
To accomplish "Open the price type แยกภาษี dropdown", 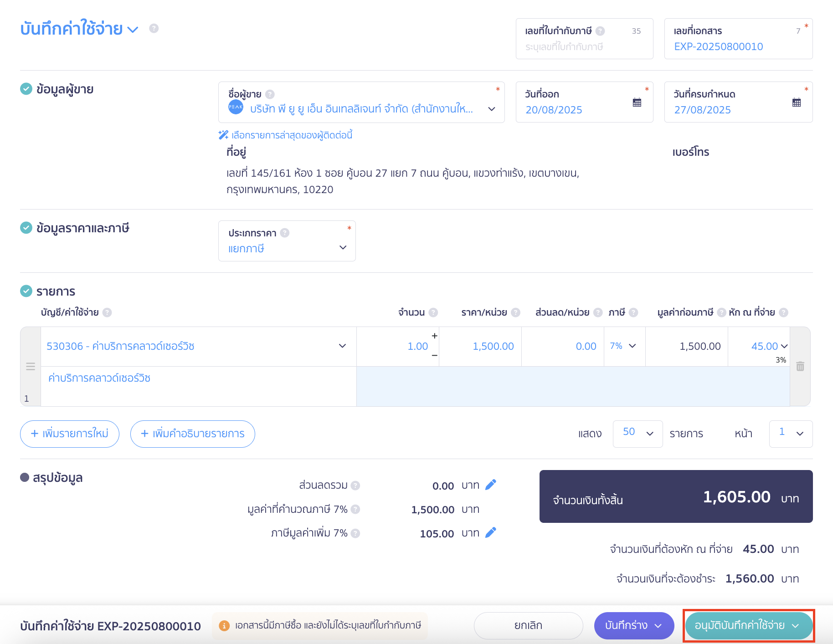I will (343, 247).
